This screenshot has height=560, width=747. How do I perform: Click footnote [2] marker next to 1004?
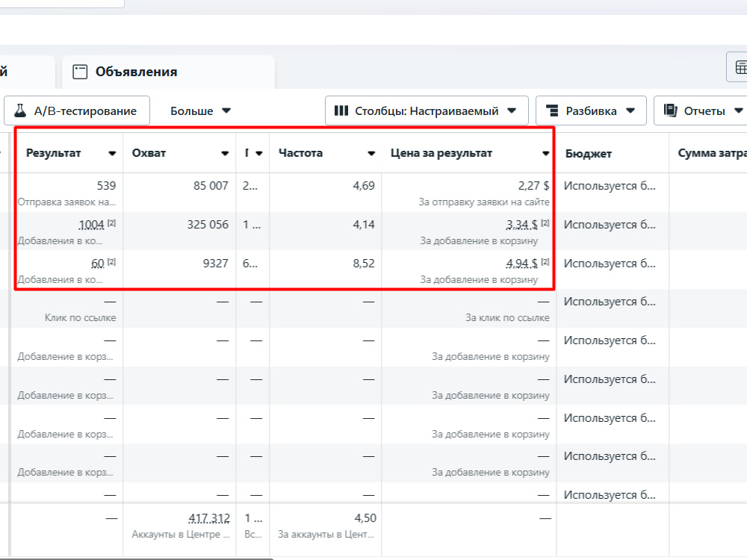(111, 223)
